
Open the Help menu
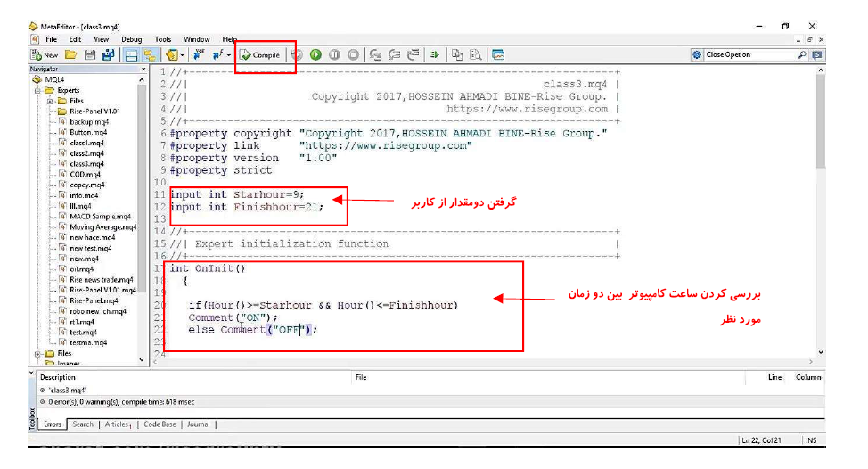230,39
